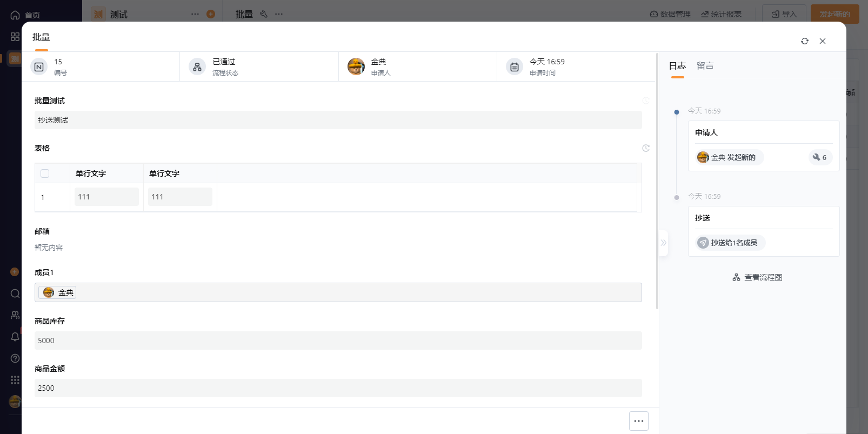Click the 申请时间 calendar icon
Viewport: 868px width, 434px height.
tap(515, 67)
